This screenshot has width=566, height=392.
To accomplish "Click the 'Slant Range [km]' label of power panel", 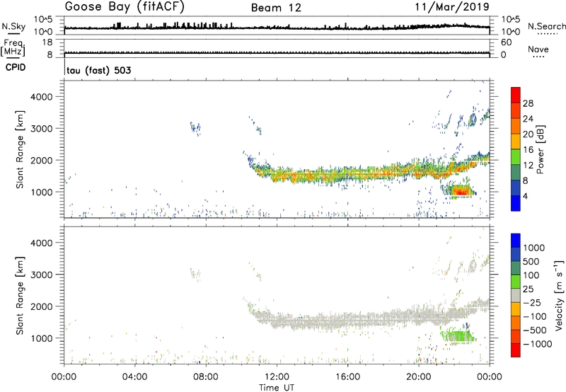I will click(x=20, y=149).
